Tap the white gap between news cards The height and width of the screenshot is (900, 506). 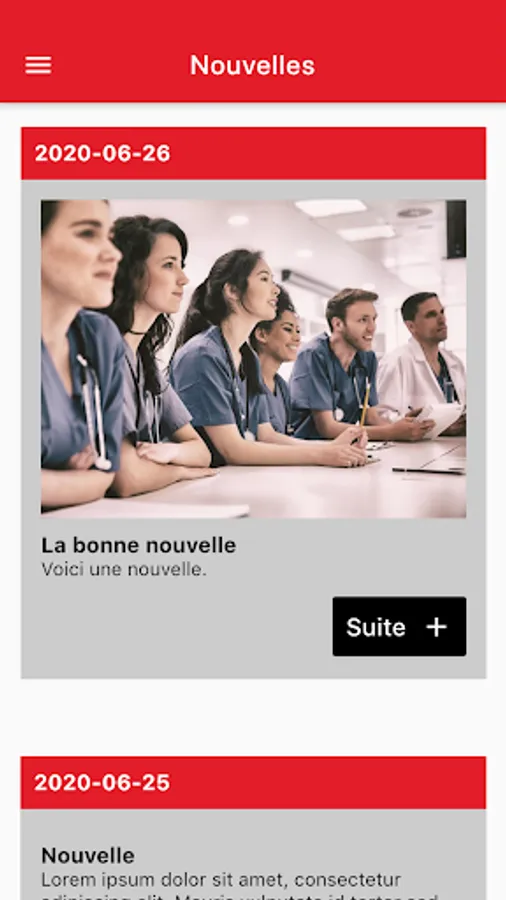[253, 717]
